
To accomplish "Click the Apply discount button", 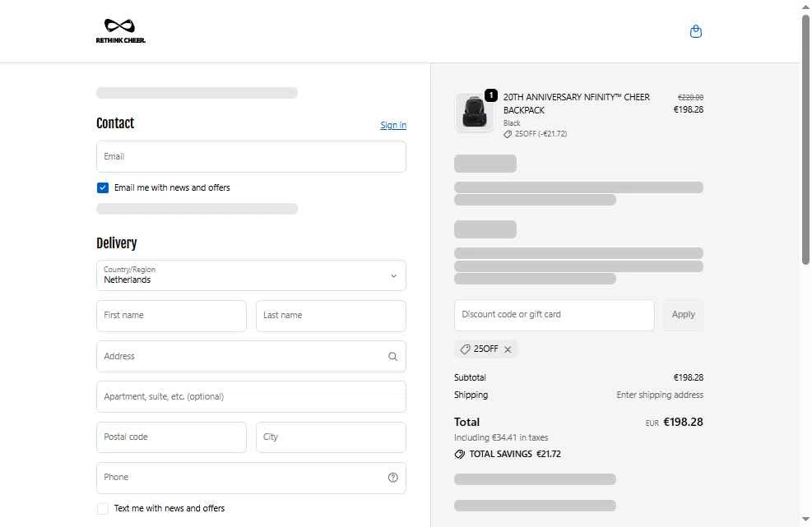I will (x=683, y=315).
